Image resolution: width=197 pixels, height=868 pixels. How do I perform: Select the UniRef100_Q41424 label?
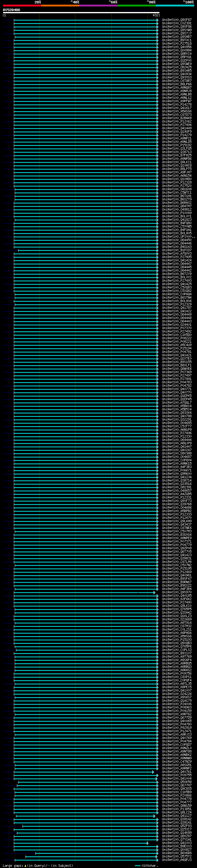click(177, 260)
